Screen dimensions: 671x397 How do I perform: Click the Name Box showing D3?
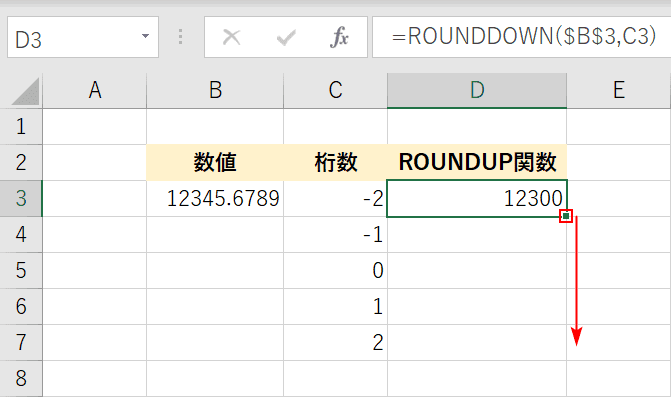click(x=83, y=37)
